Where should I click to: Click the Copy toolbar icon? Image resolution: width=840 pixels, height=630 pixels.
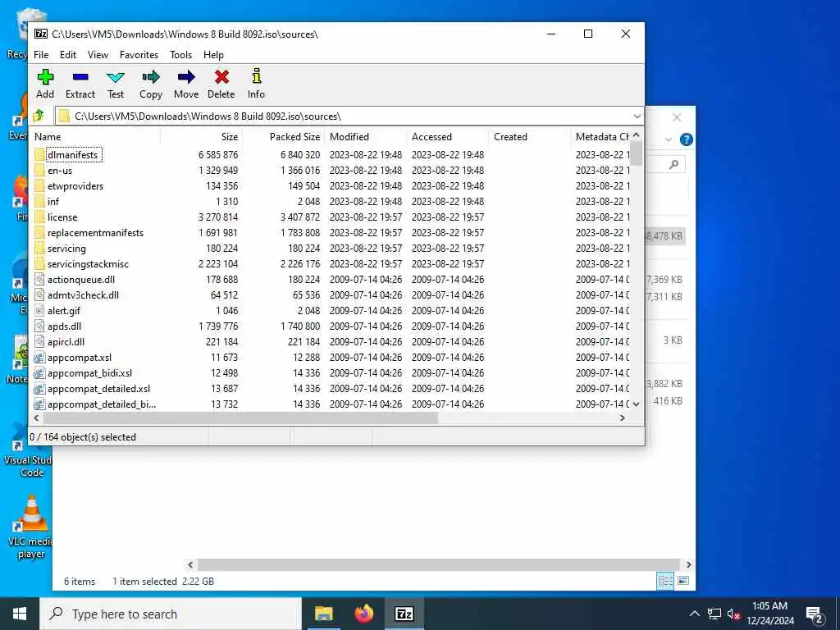click(x=151, y=77)
